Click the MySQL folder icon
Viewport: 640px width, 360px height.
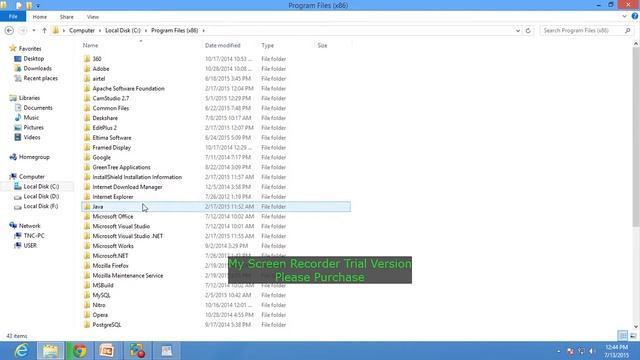87,295
